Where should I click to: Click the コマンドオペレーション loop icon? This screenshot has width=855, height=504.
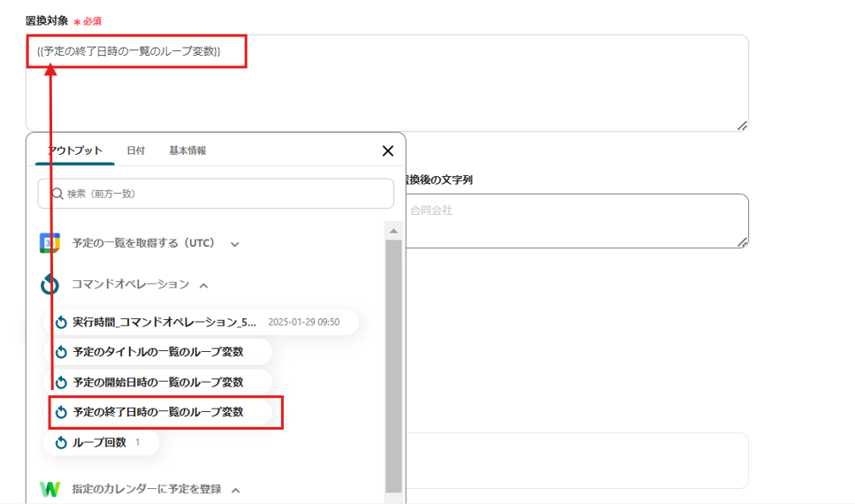50,284
